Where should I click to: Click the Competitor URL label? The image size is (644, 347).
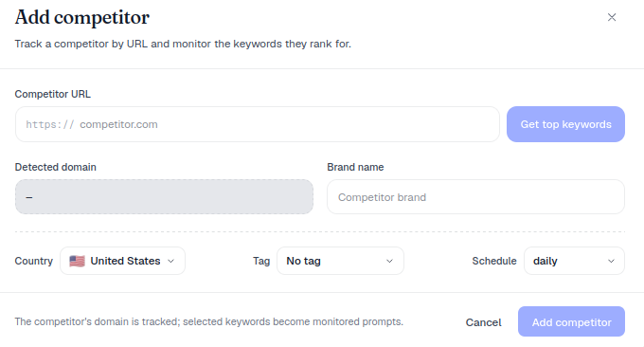53,94
